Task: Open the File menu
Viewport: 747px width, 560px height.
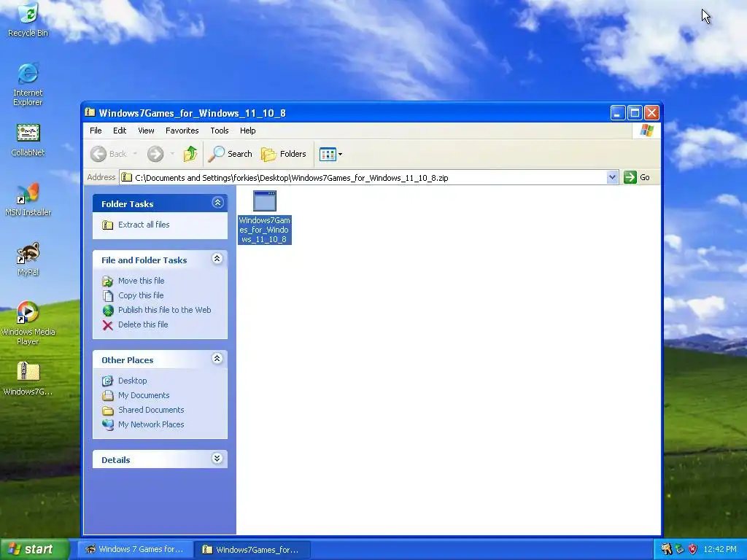Action: coord(96,131)
